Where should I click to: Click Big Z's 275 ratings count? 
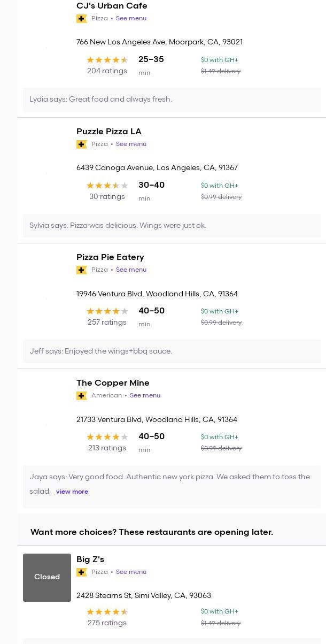tap(107, 623)
